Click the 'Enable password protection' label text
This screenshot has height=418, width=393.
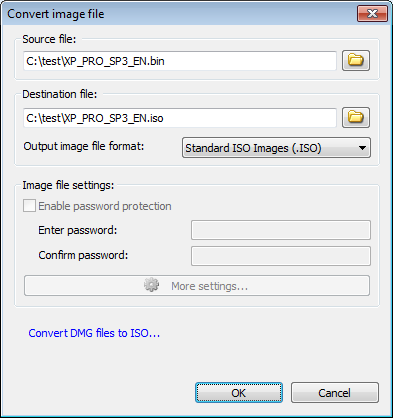click(105, 206)
